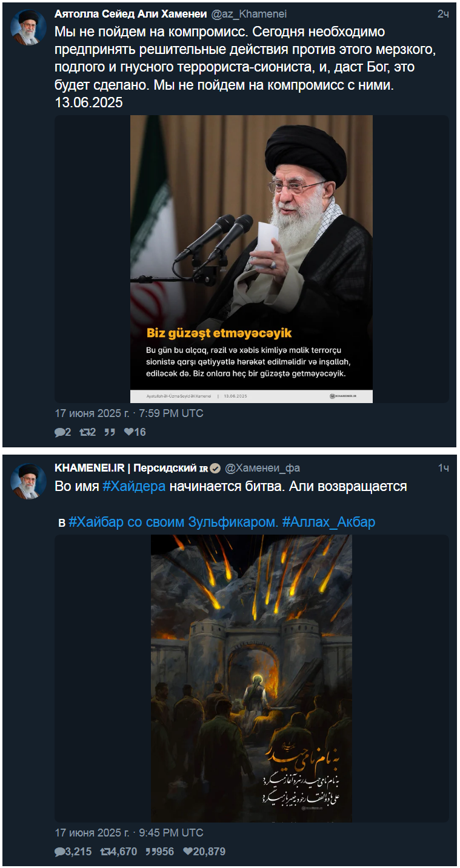Open the Khamenei speech photo with microphones
460x868 pixels.
(x=252, y=259)
